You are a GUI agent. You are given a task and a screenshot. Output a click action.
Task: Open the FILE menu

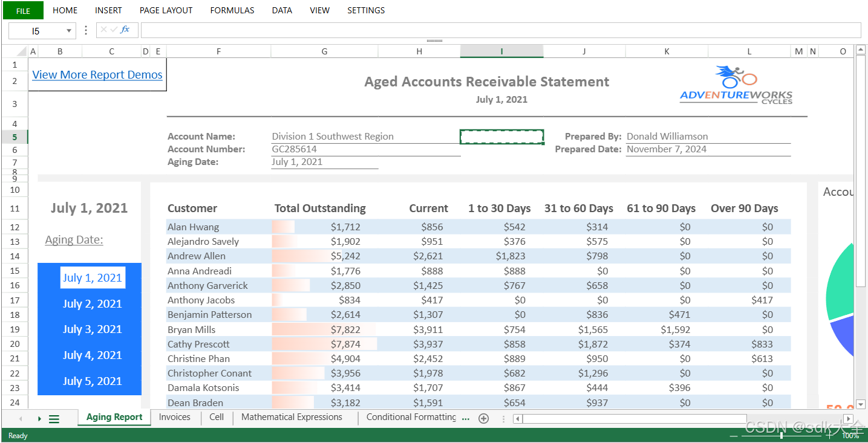click(x=23, y=10)
